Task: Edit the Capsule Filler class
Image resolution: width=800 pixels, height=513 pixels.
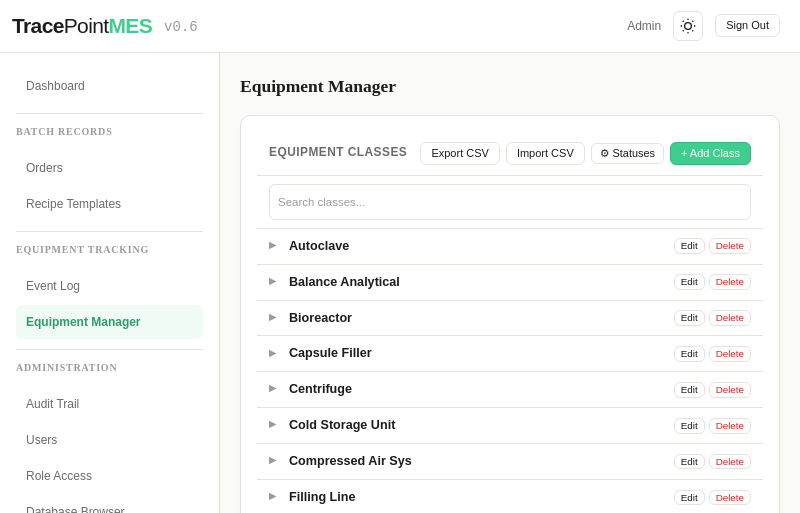Action: [x=689, y=354]
